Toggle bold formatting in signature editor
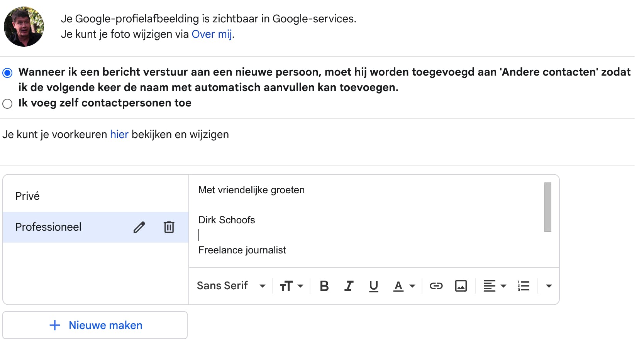 pyautogui.click(x=324, y=286)
